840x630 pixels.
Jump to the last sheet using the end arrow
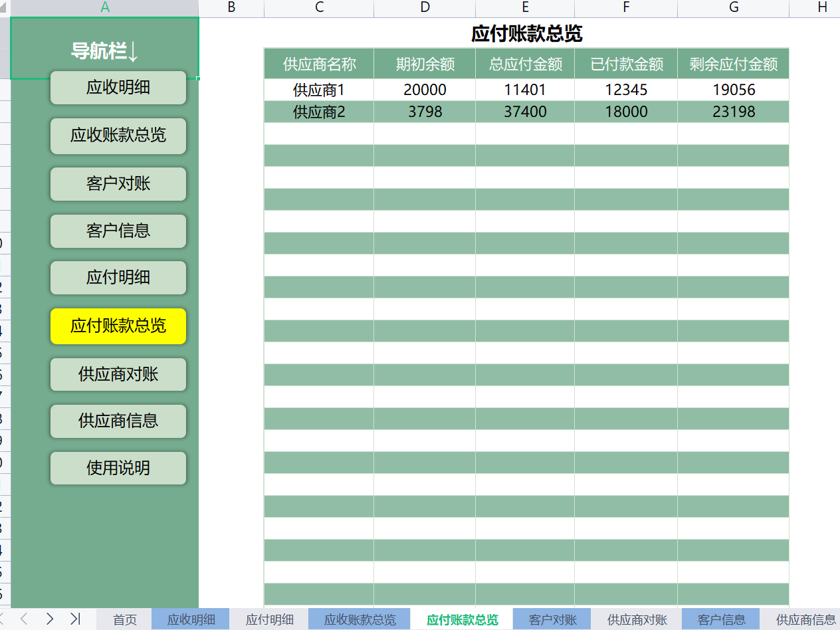pos(76,619)
